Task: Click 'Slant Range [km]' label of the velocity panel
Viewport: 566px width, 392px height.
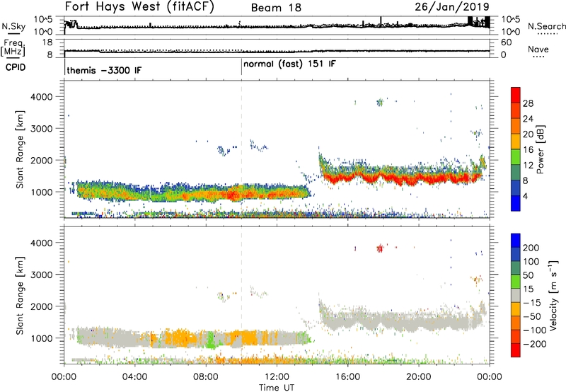Action: pyautogui.click(x=20, y=296)
